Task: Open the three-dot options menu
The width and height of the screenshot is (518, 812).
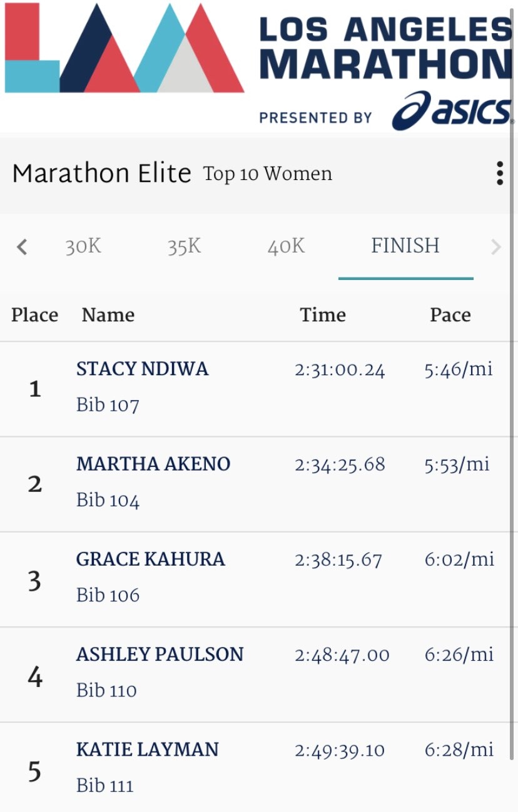Action: pos(499,173)
